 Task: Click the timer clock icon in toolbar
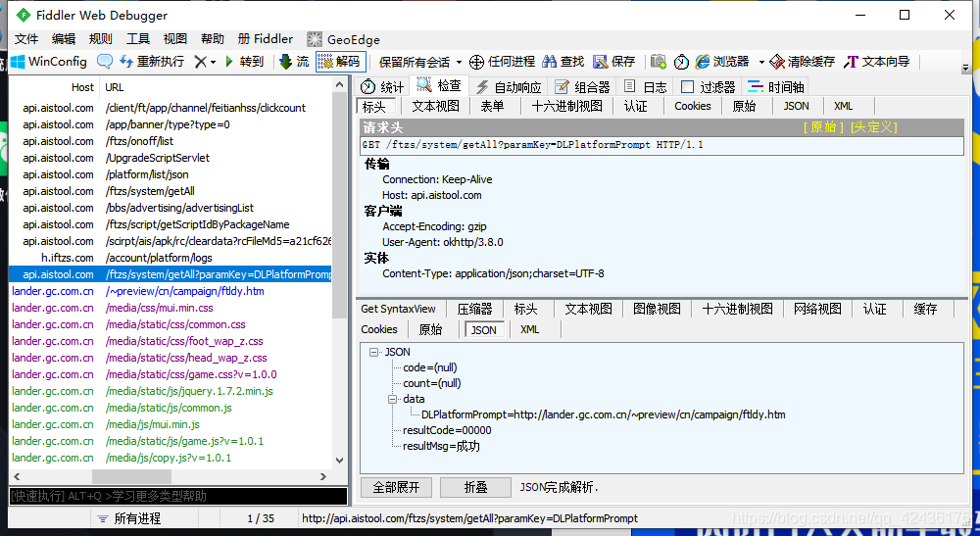(x=681, y=62)
